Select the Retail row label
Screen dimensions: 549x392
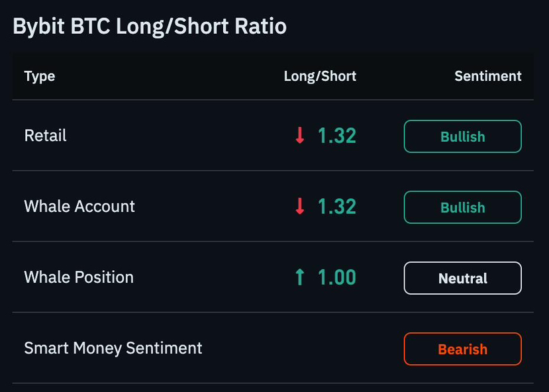coord(45,136)
